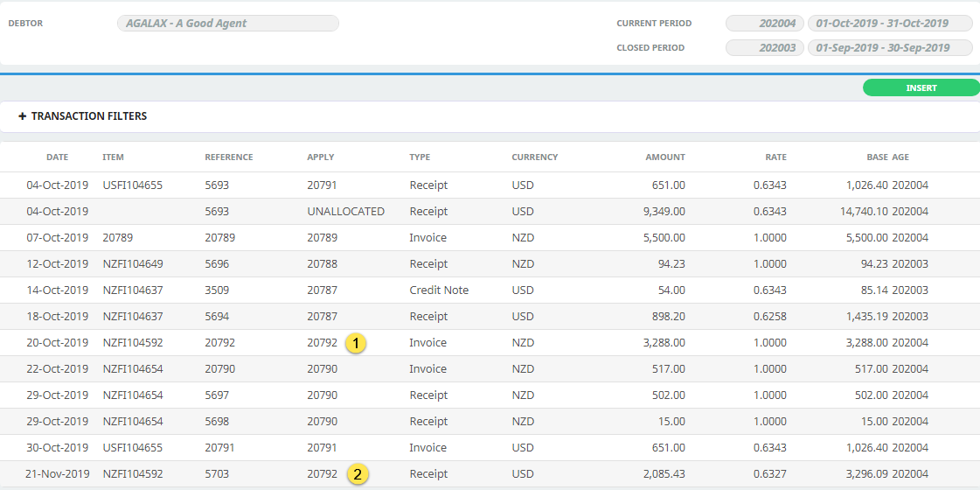Click the 18-Oct-2019 date cell
980x490 pixels.
[x=58, y=317]
